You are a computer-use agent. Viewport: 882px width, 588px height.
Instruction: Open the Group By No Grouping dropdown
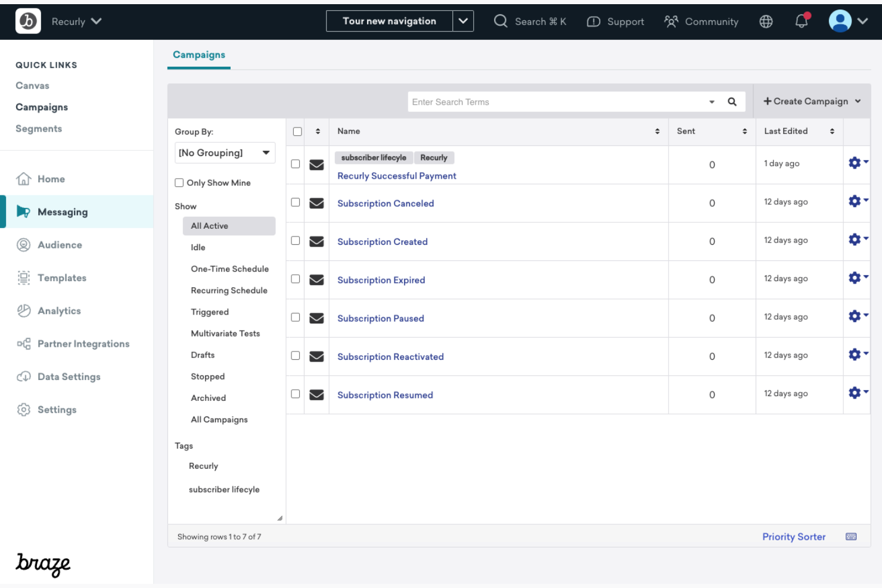(225, 153)
